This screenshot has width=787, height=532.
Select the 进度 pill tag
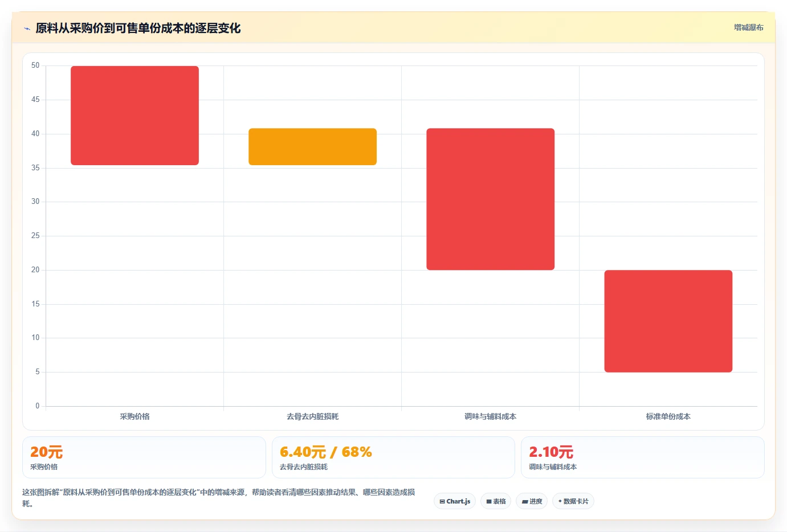[532, 501]
